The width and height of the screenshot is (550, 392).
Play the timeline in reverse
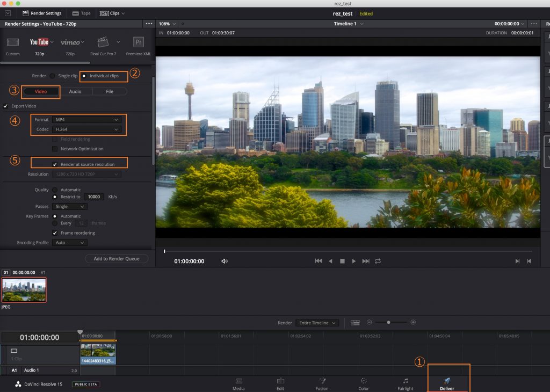tap(330, 261)
